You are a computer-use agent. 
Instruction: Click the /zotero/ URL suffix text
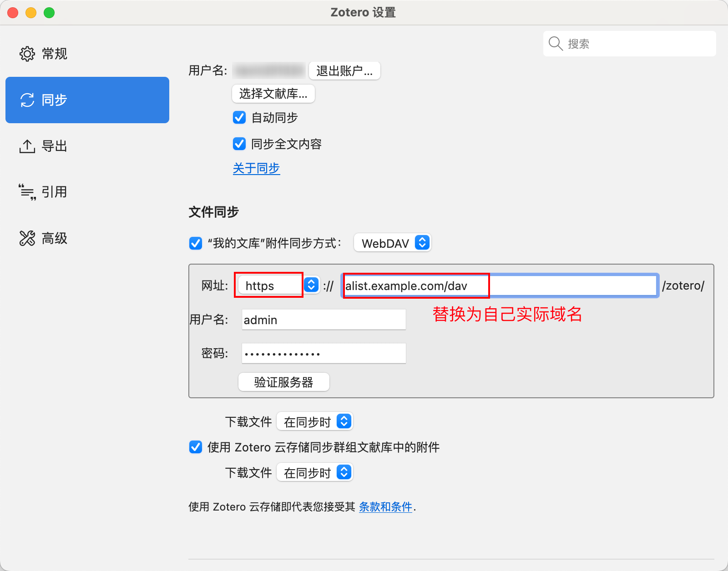[x=683, y=285]
